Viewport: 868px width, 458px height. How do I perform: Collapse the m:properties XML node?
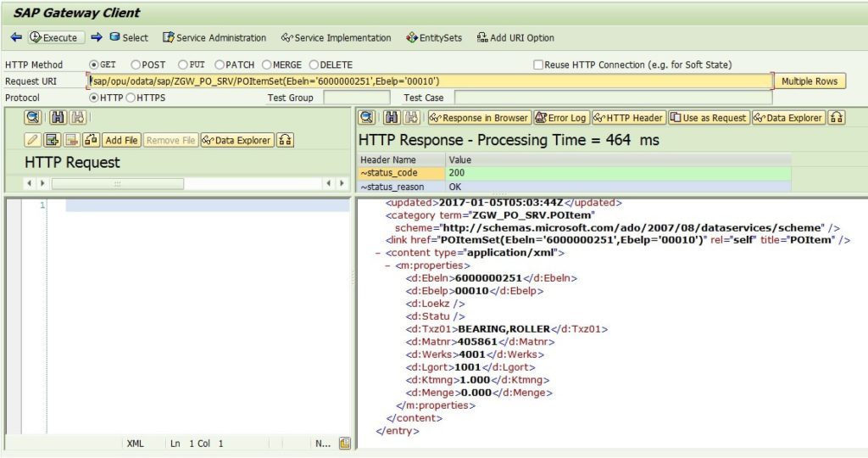click(x=388, y=265)
